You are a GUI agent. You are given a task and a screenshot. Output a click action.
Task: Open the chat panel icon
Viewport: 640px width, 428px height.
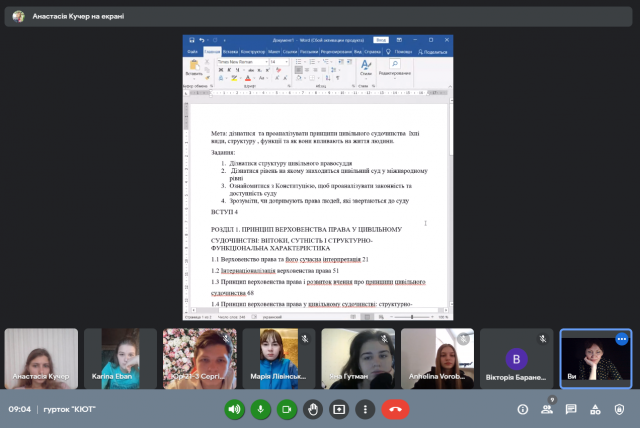[x=571, y=409]
